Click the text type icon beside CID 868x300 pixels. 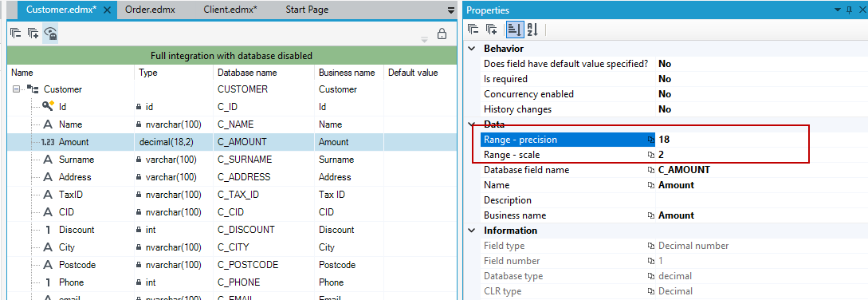tap(48, 212)
